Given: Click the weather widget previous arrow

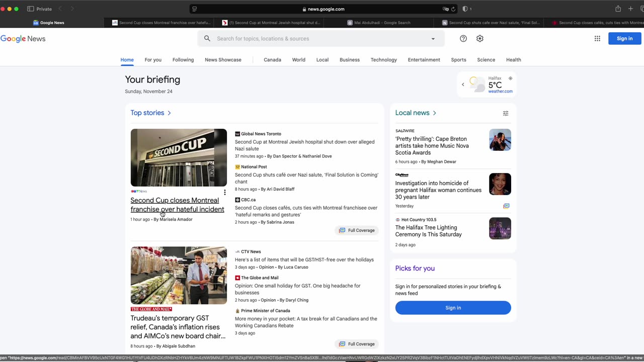Looking at the screenshot, I should [463, 84].
